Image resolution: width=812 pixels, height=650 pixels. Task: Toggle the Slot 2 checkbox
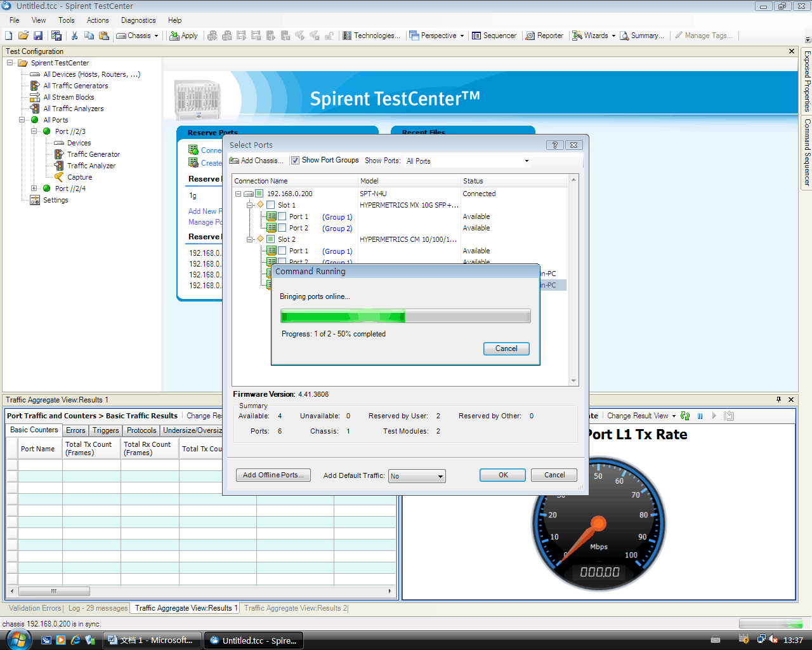(270, 239)
